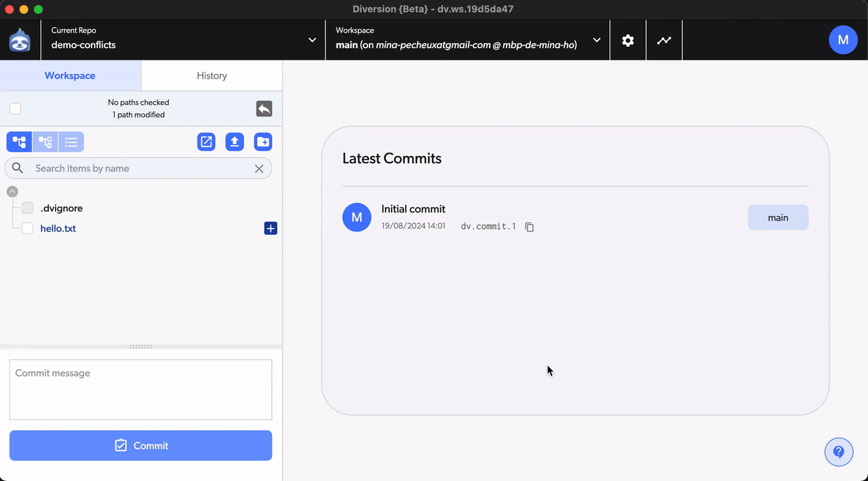Click the Latest Commits heading
Image resolution: width=868 pixels, height=481 pixels.
(392, 158)
